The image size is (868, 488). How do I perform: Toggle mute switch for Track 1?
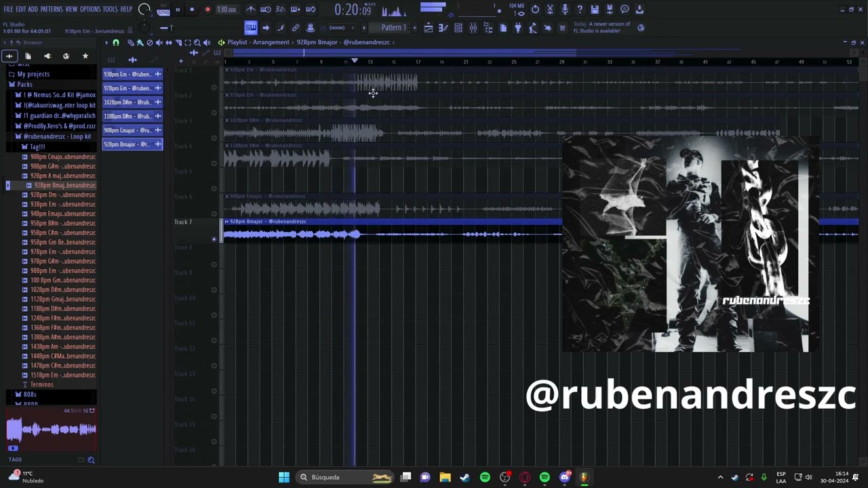tap(214, 87)
